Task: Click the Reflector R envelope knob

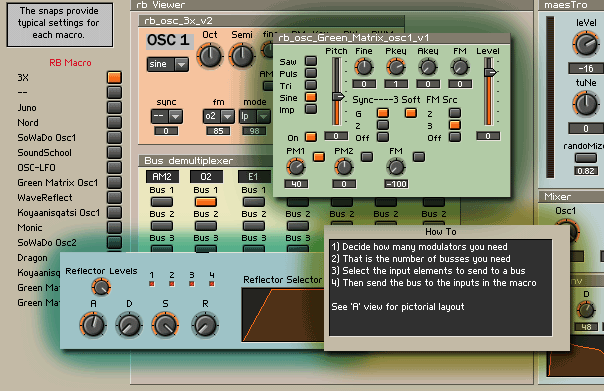Action: pos(205,325)
